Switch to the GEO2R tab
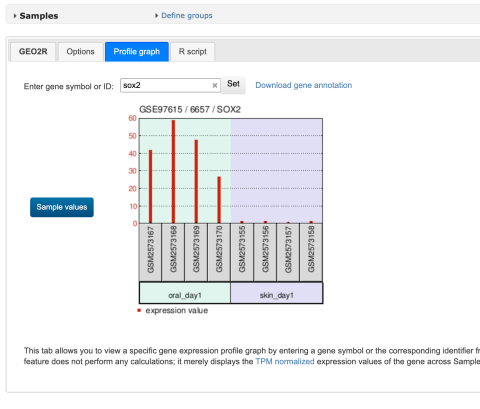The height and width of the screenshot is (409, 480). 33,52
